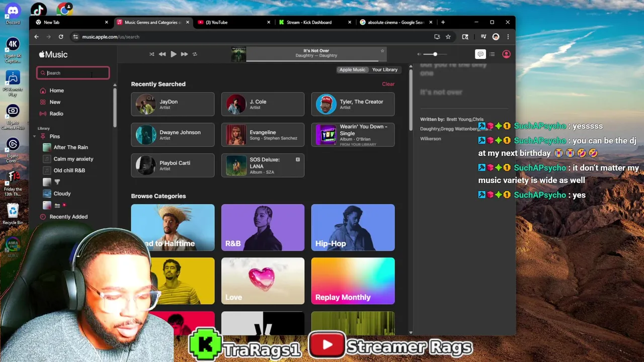This screenshot has width=644, height=362.
Task: Open the PS Remote Play desktop icon
Action: coord(13,84)
